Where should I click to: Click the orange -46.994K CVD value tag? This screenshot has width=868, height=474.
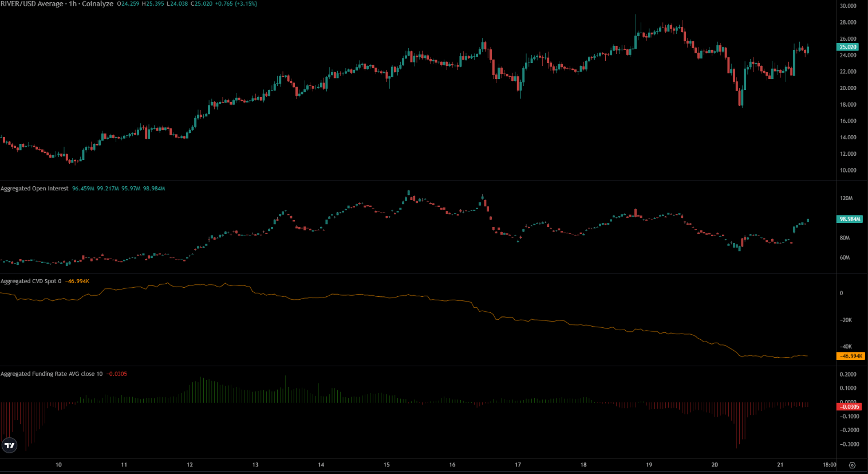851,356
